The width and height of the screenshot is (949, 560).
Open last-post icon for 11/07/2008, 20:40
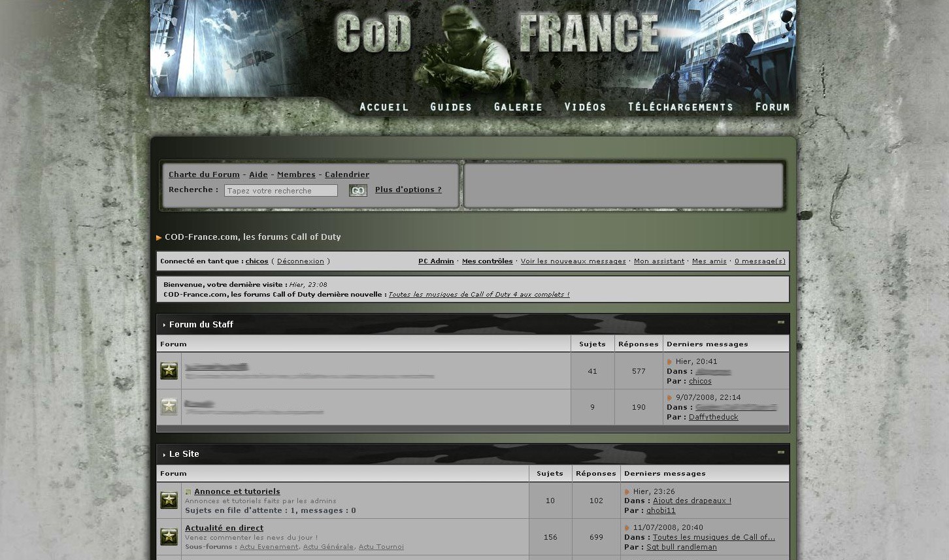627,527
